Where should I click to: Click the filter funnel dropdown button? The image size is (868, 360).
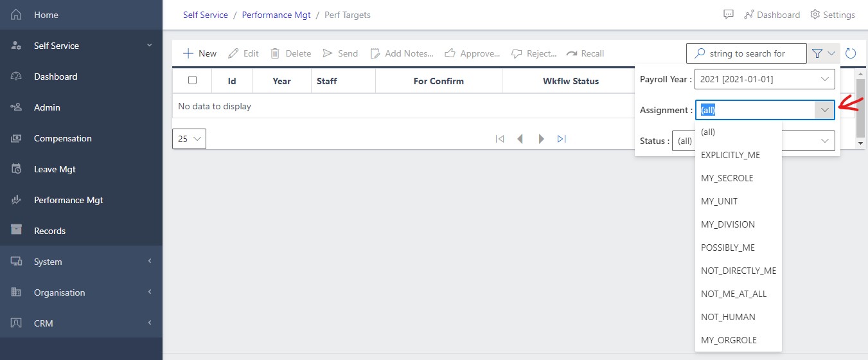(824, 53)
